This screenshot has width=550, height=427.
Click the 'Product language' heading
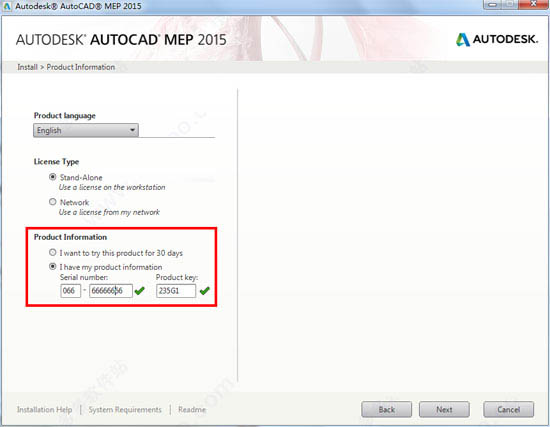click(x=65, y=115)
